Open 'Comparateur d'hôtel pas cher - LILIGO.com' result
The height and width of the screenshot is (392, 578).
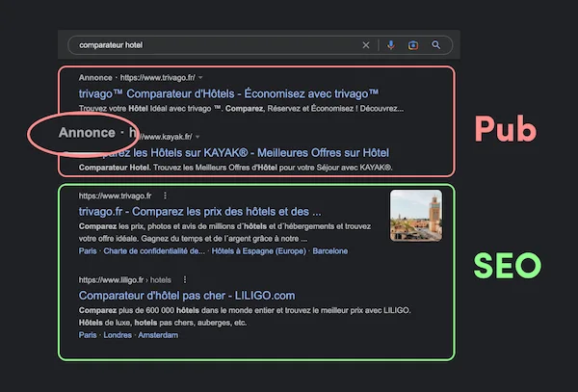[x=187, y=296]
